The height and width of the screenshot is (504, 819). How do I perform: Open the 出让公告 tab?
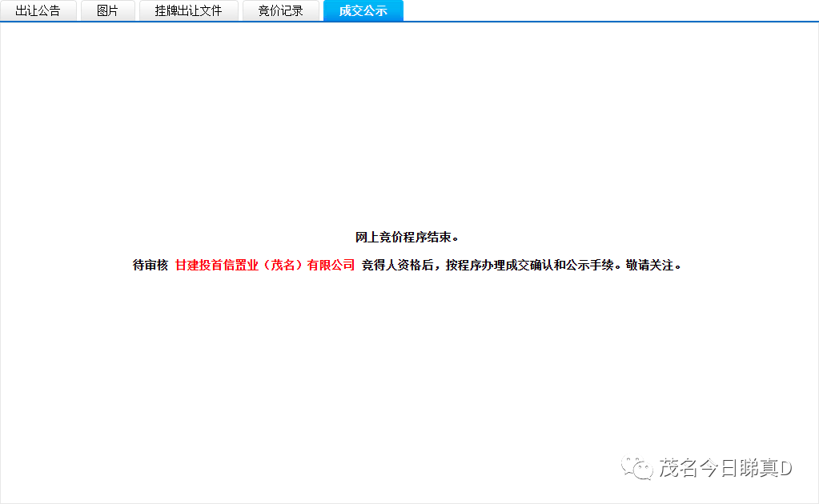38,11
